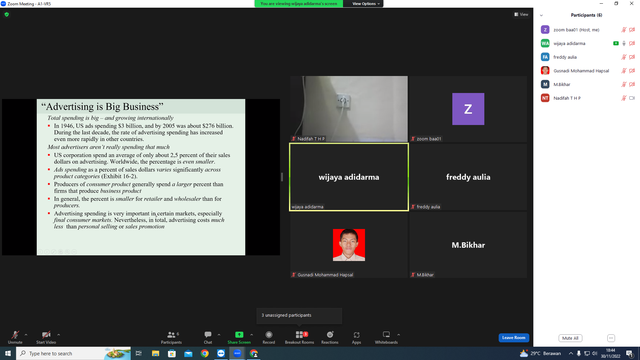Click the green screen-viewing notification banner
This screenshot has width=640, height=360.
click(x=299, y=4)
